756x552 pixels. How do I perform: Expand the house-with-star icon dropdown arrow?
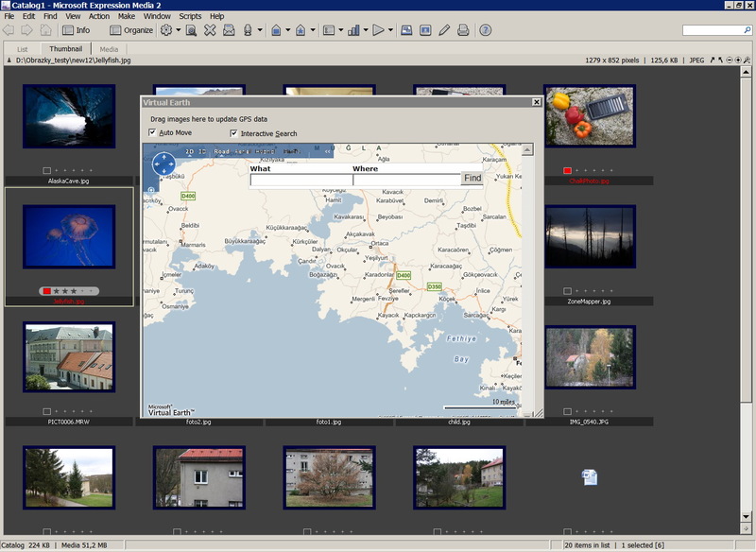click(313, 30)
